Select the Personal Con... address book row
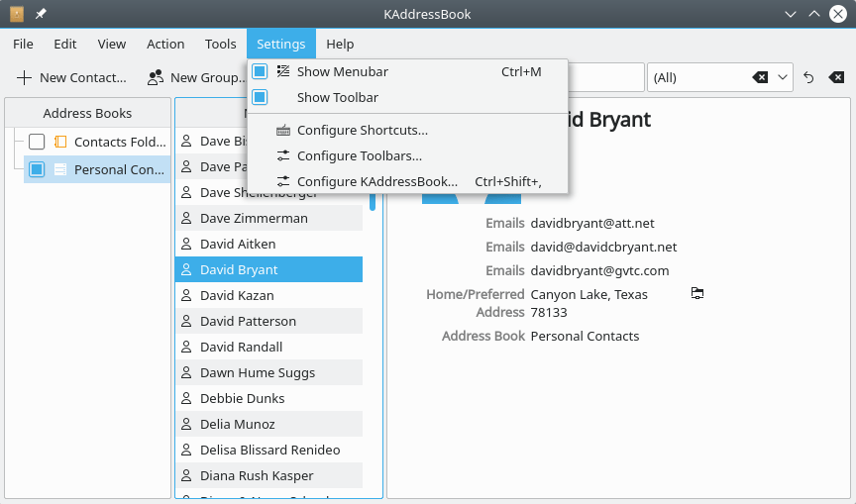The height and width of the screenshot is (504, 856). (x=97, y=169)
